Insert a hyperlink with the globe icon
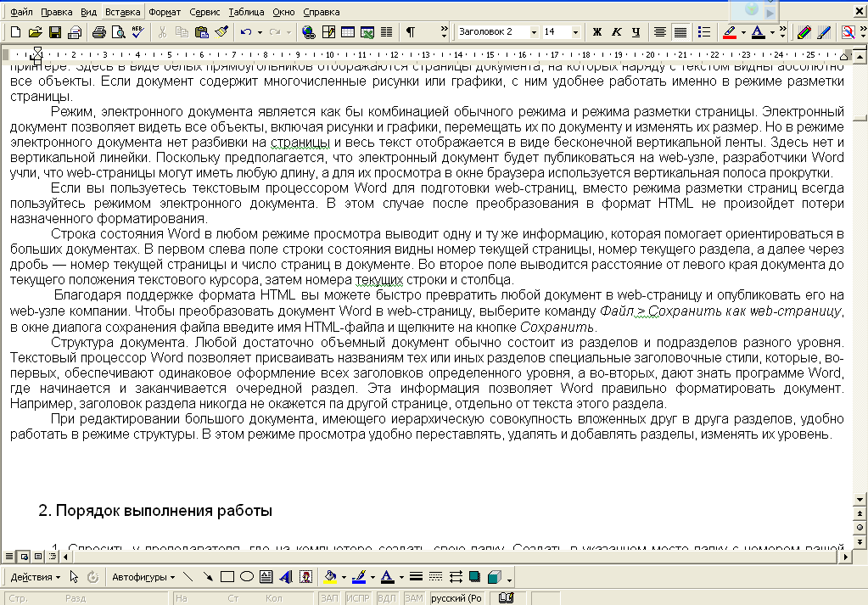The width and height of the screenshot is (868, 605). click(308, 32)
